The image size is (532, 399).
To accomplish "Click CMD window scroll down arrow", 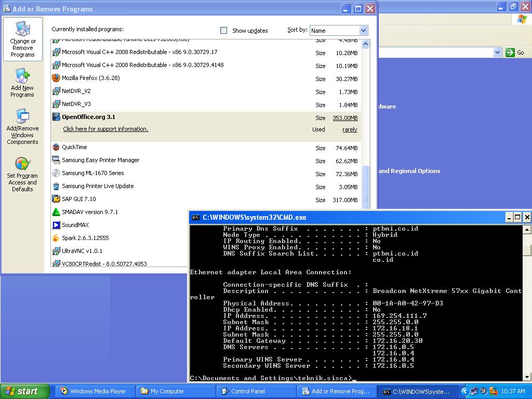I will point(527,377).
